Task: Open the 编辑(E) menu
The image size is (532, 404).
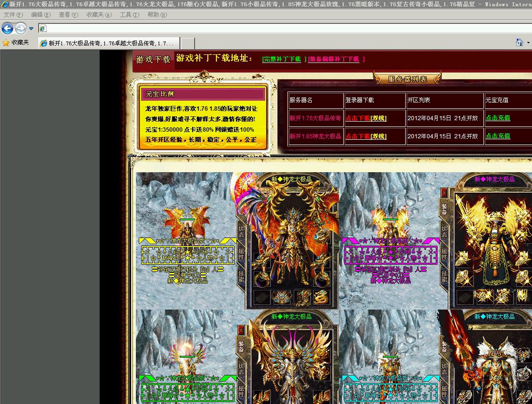Action: (41, 15)
